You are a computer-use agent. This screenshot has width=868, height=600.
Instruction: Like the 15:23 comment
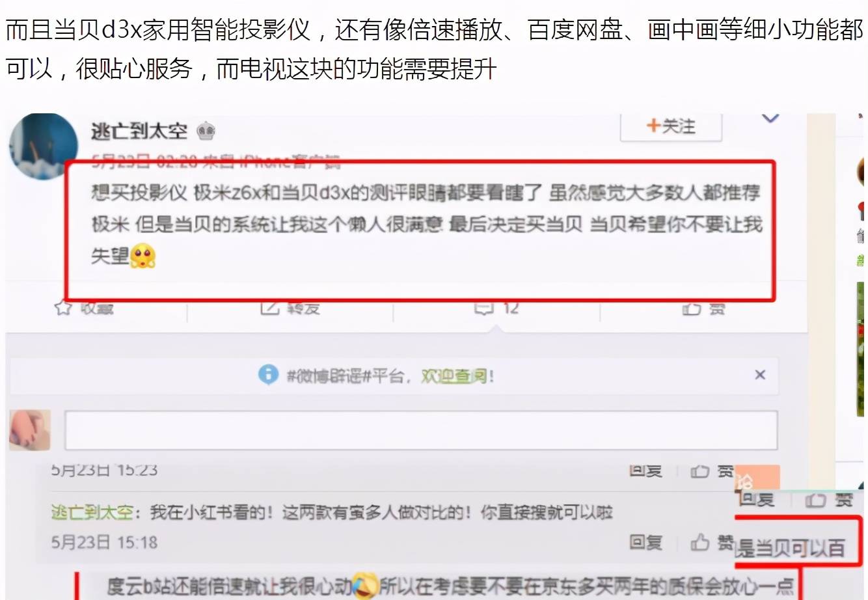[x=700, y=471]
